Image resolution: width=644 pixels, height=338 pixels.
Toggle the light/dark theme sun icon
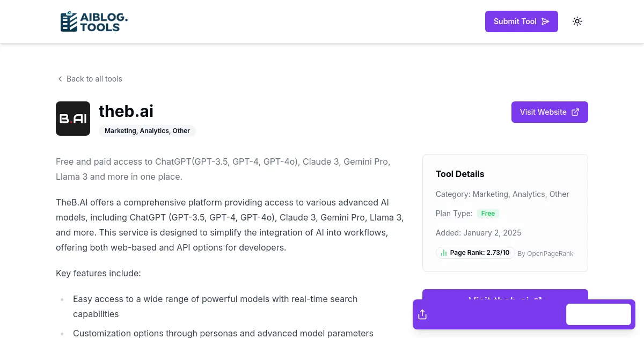pyautogui.click(x=577, y=21)
